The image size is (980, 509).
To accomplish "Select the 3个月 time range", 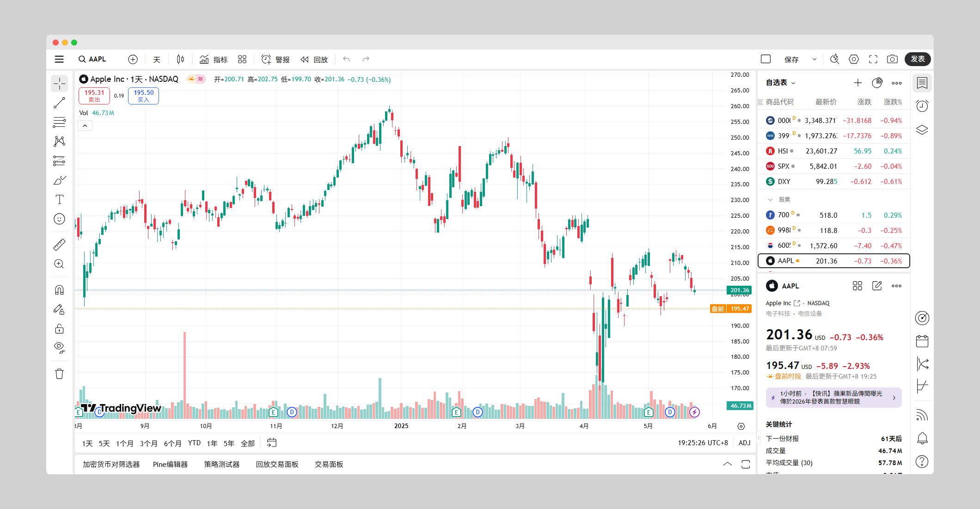I will coord(148,443).
